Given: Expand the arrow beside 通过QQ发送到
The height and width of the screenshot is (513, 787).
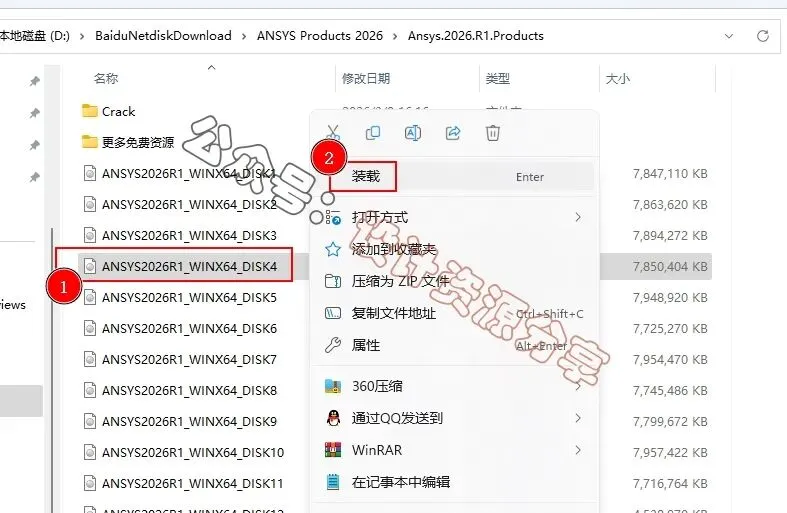Looking at the screenshot, I should (x=578, y=418).
